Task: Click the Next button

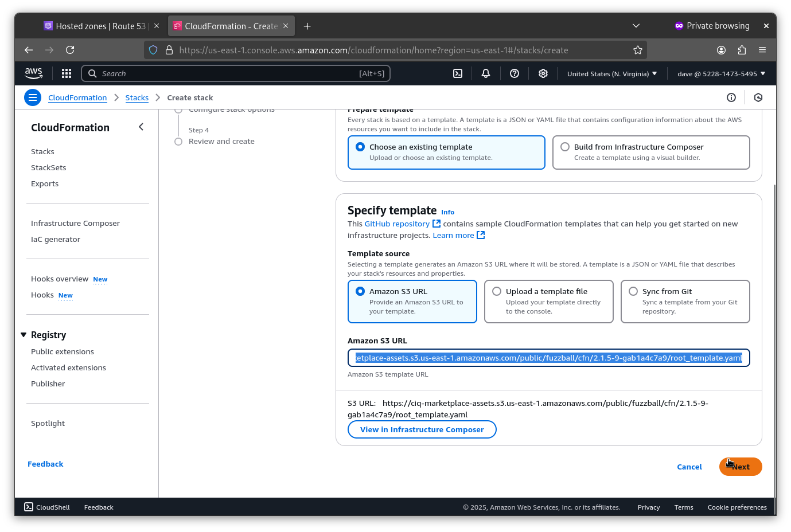Action: pyautogui.click(x=741, y=467)
